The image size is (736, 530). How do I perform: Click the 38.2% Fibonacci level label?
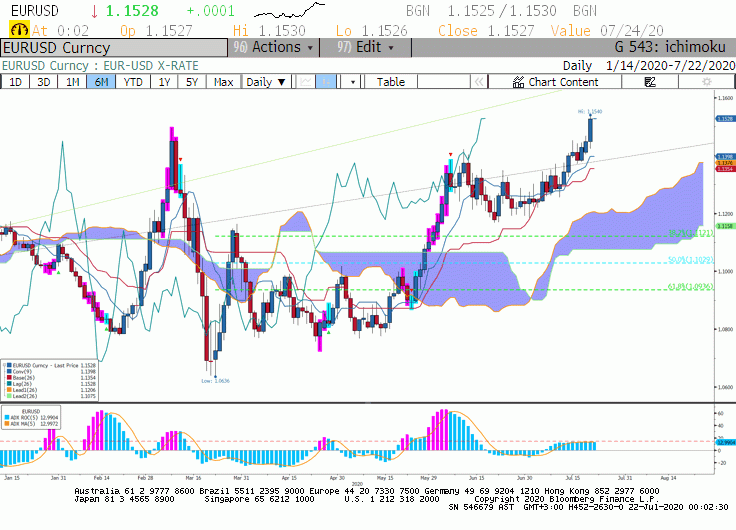pos(691,233)
